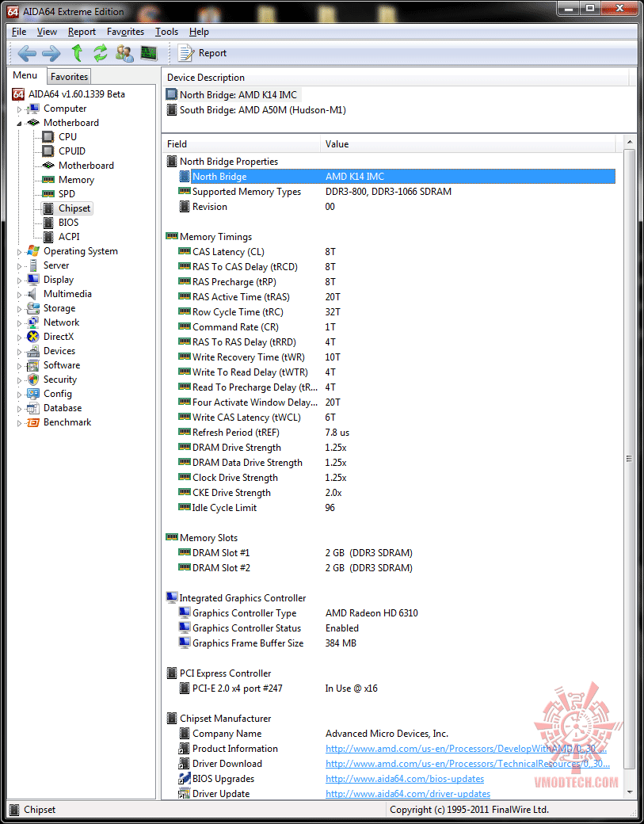This screenshot has width=644, height=824.
Task: Click the vertical scrollbar thumb in details pane
Action: coord(629,458)
